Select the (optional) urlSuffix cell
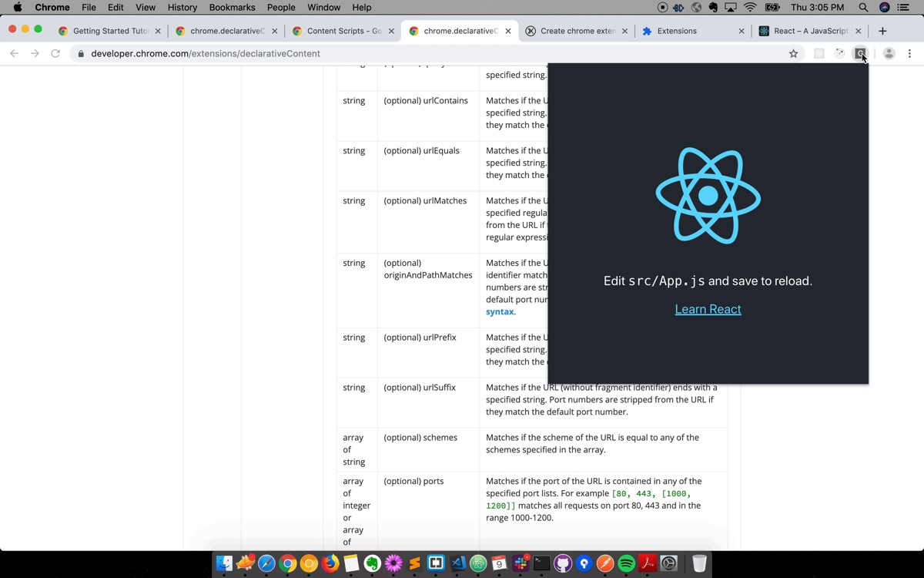The image size is (924, 578). point(428,403)
